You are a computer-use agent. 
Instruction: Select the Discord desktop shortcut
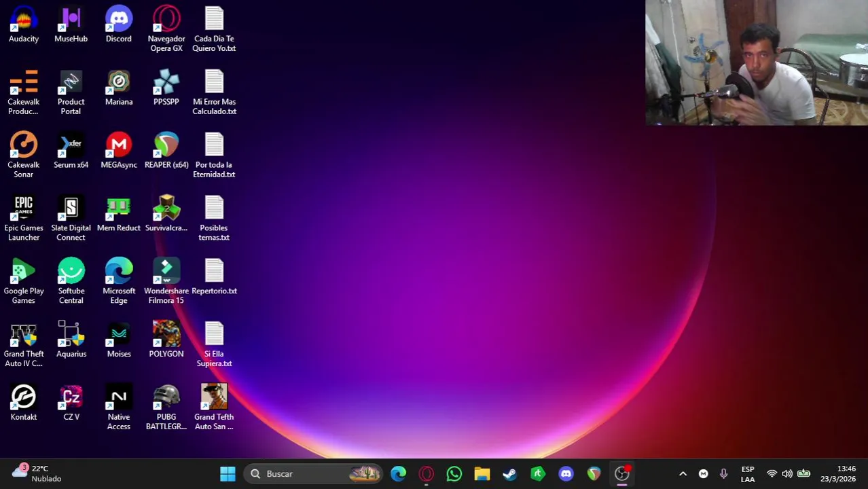tap(119, 24)
